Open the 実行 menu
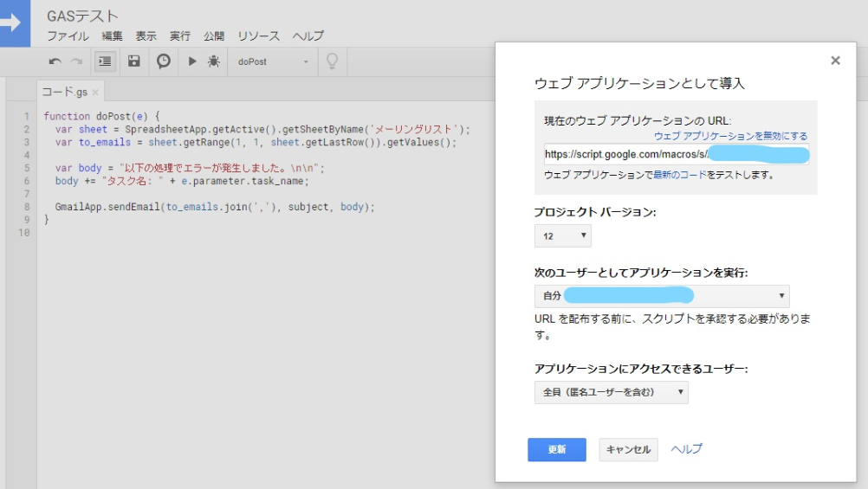Image resolution: width=868 pixels, height=489 pixels. pyautogui.click(x=180, y=36)
